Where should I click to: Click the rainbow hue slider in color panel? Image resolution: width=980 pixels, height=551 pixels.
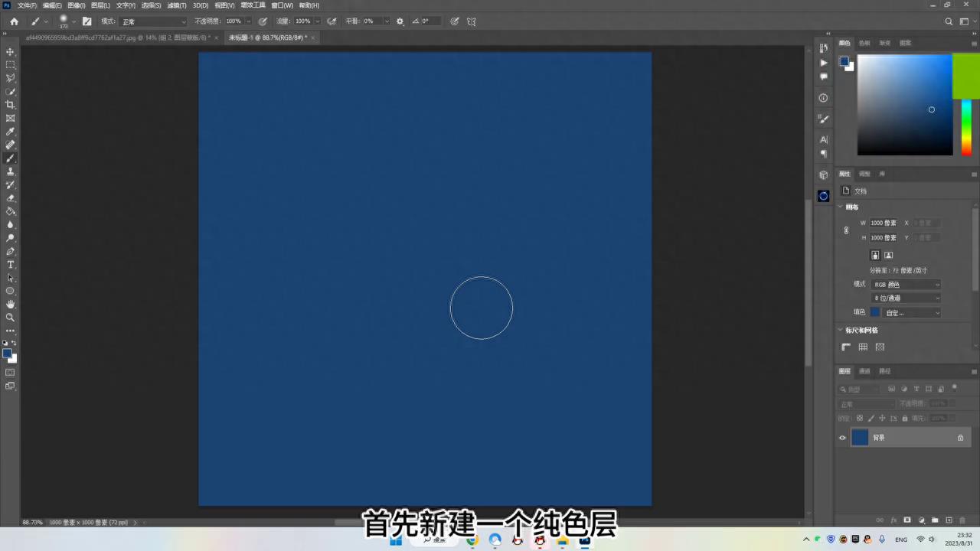coord(966,126)
